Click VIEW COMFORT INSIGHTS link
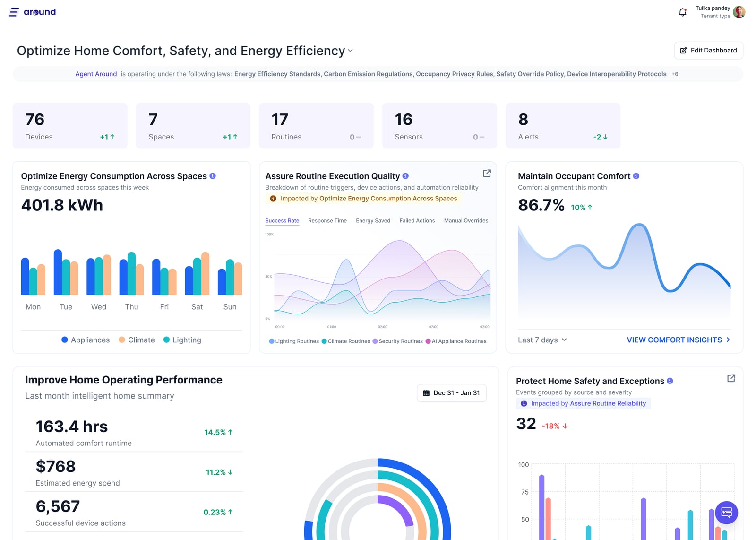The width and height of the screenshot is (756, 540). (x=679, y=340)
